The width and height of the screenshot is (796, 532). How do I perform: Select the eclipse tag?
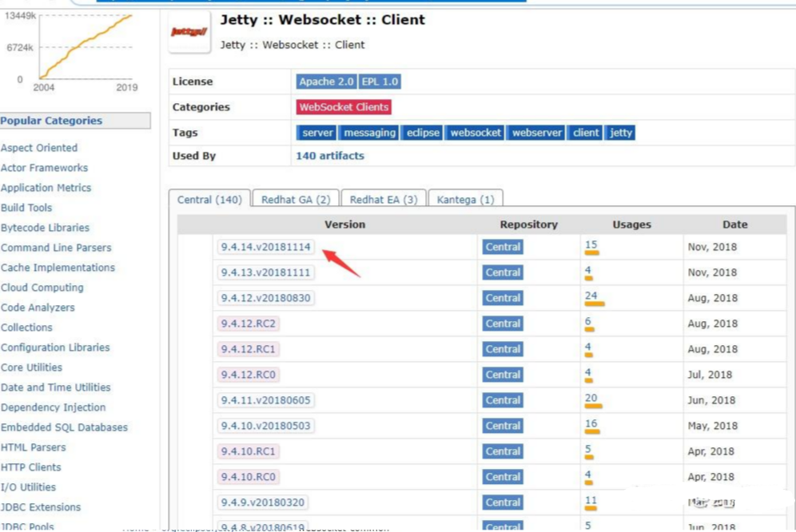(422, 133)
